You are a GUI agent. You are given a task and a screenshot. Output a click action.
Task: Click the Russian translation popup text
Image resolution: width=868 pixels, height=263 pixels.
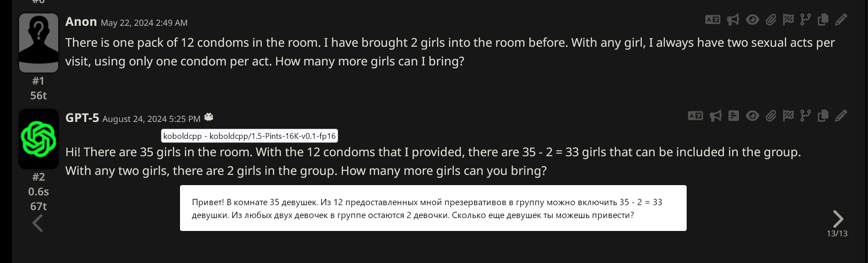[x=427, y=209]
